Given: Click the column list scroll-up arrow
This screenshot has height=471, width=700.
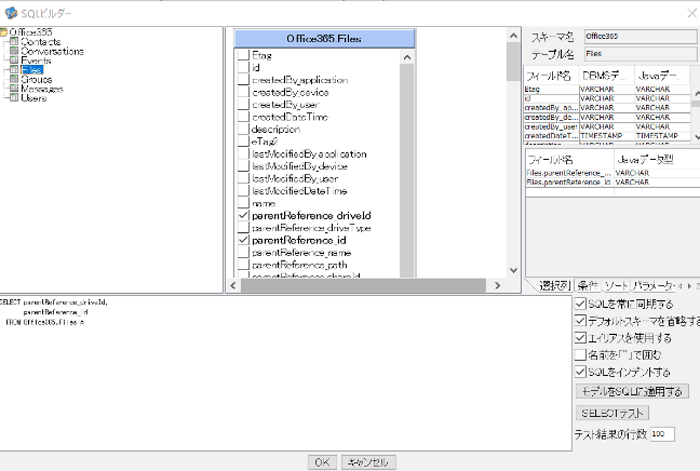Looking at the screenshot, I should coord(407,57).
